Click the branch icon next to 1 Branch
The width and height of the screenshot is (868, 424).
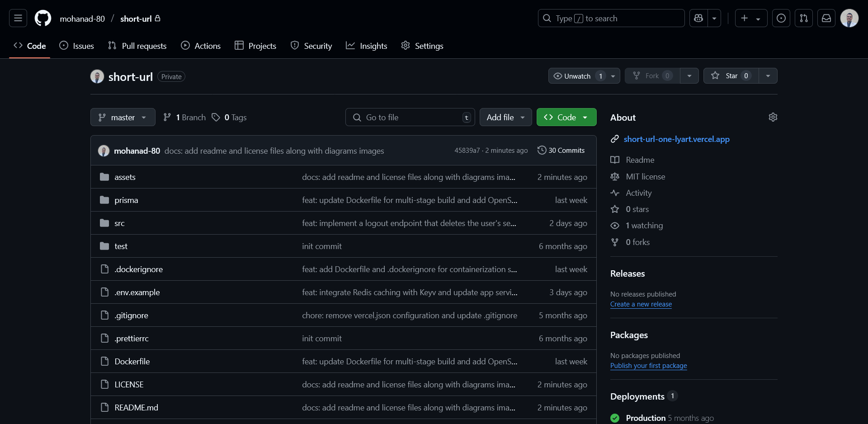168,117
